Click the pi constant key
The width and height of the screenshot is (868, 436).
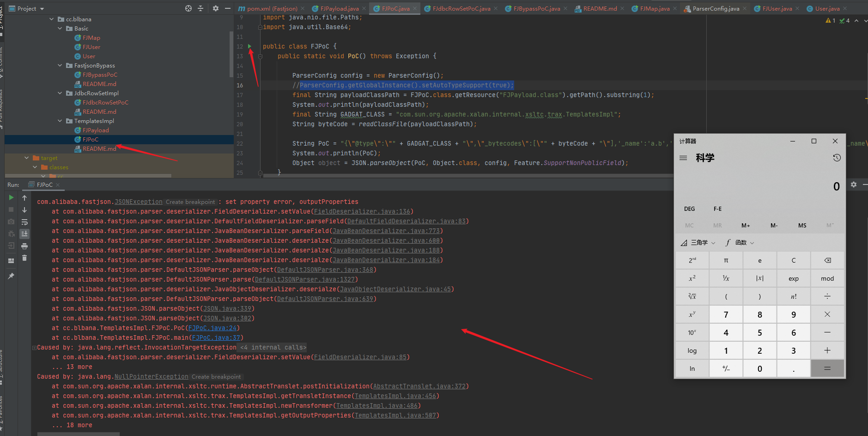[726, 260]
